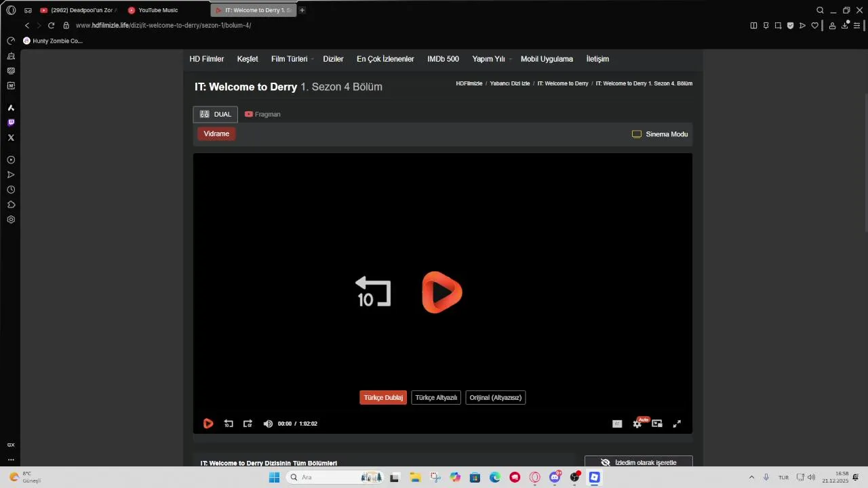Select the Vidrame source button

pyautogui.click(x=216, y=134)
